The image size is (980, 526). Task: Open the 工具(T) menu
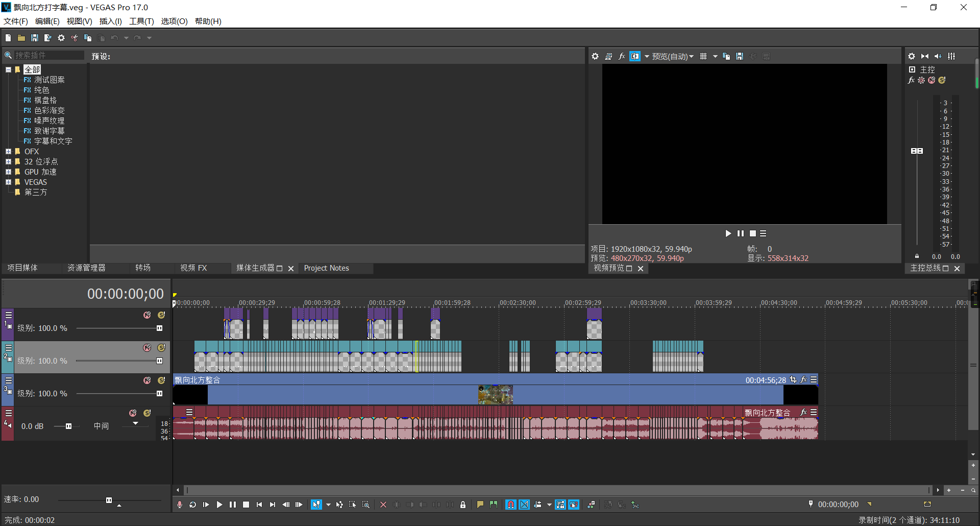point(141,21)
